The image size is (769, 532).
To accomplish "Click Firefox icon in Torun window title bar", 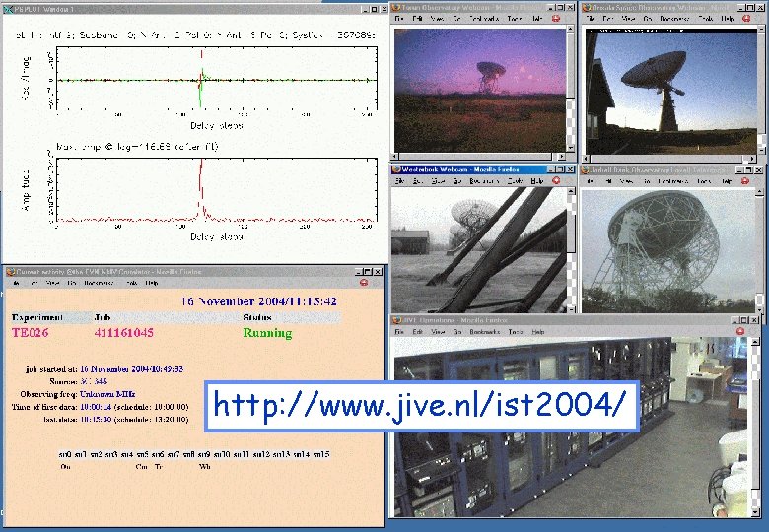I will point(396,7).
